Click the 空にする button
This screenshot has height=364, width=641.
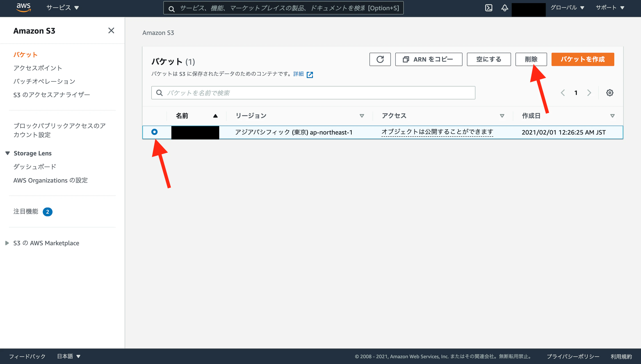(489, 59)
